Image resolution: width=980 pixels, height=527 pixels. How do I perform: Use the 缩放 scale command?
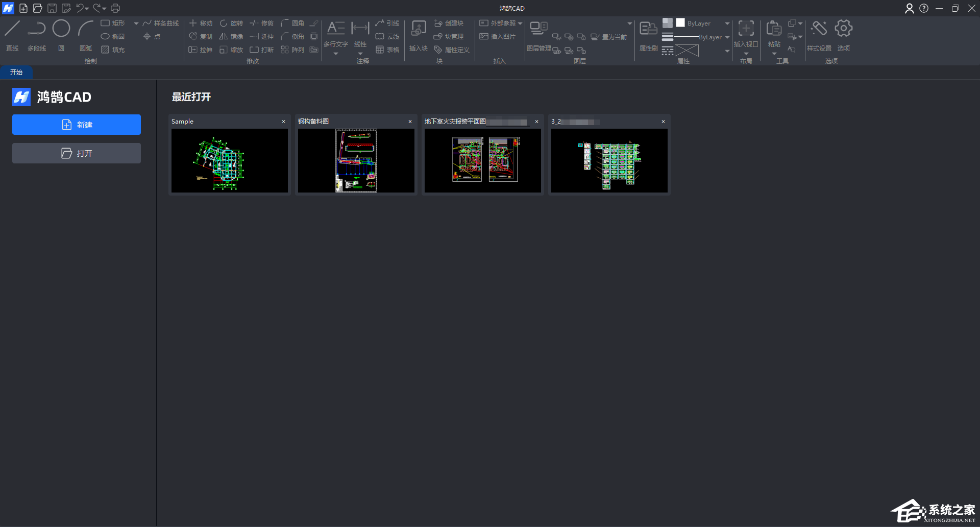(231, 50)
